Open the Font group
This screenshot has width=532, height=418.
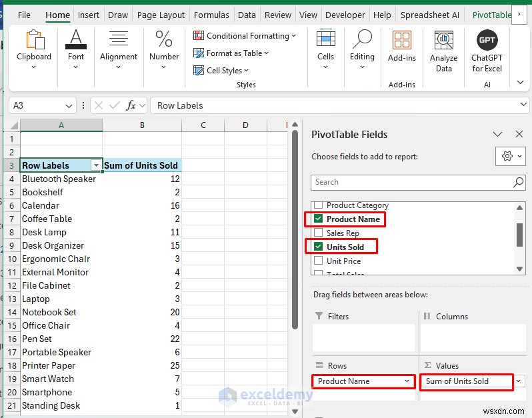point(75,49)
